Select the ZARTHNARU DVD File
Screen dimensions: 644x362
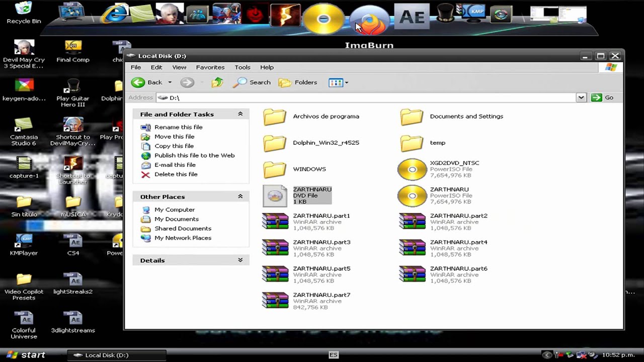[297, 196]
